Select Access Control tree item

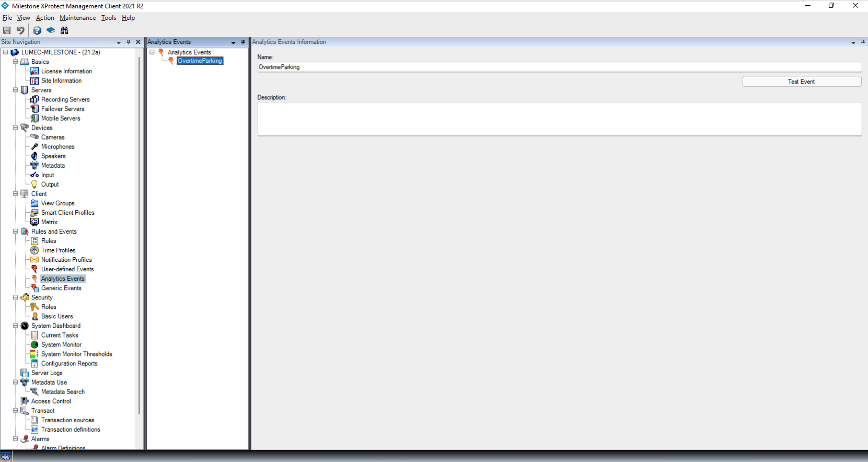tap(51, 401)
